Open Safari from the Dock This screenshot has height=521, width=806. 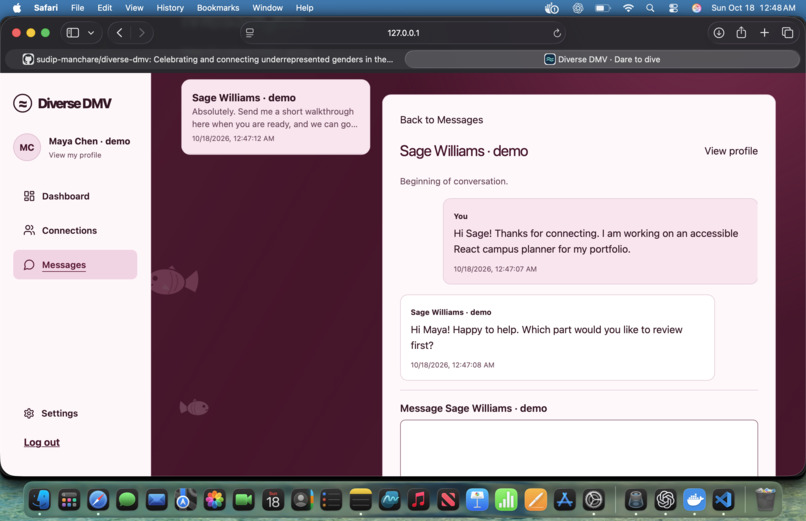[x=98, y=499]
